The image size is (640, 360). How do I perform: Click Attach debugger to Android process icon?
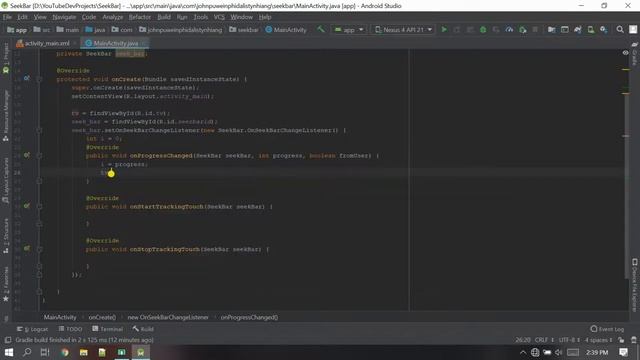[x=522, y=30]
